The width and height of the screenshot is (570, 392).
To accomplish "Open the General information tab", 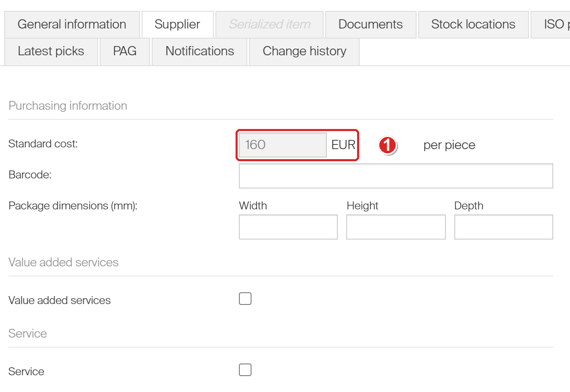I will tap(72, 24).
